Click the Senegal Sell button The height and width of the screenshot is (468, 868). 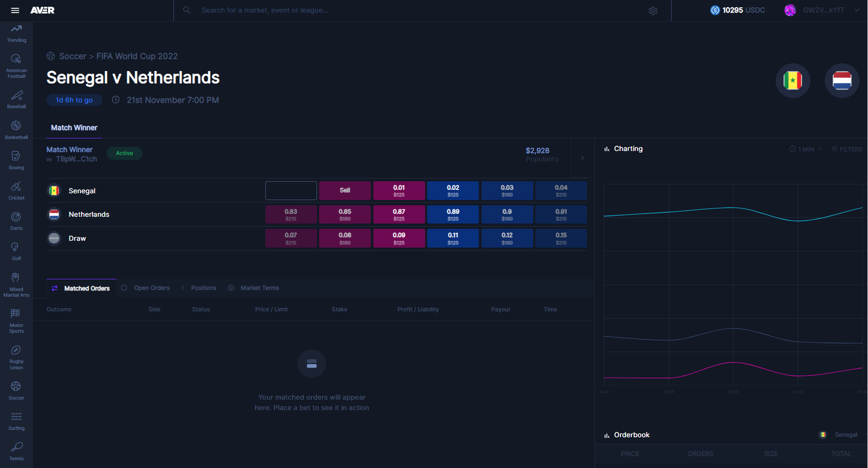pos(345,191)
